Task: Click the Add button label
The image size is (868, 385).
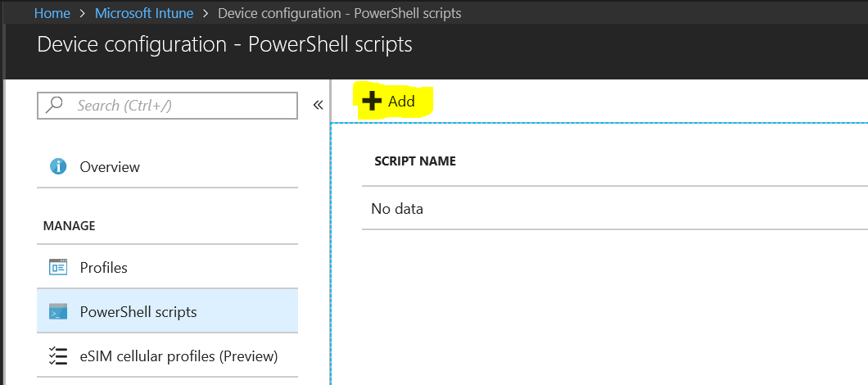Action: click(401, 102)
